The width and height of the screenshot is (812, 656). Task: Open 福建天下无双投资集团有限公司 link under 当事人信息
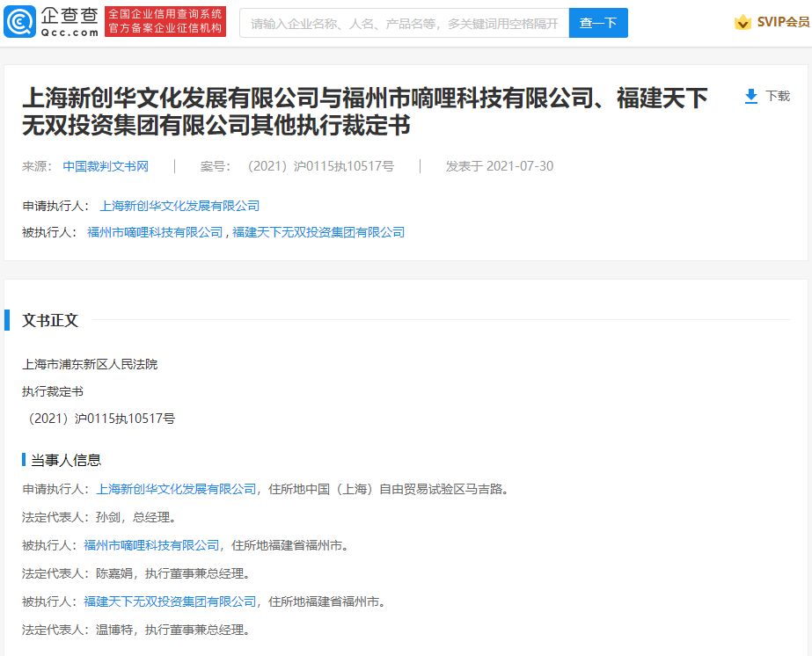point(170,601)
